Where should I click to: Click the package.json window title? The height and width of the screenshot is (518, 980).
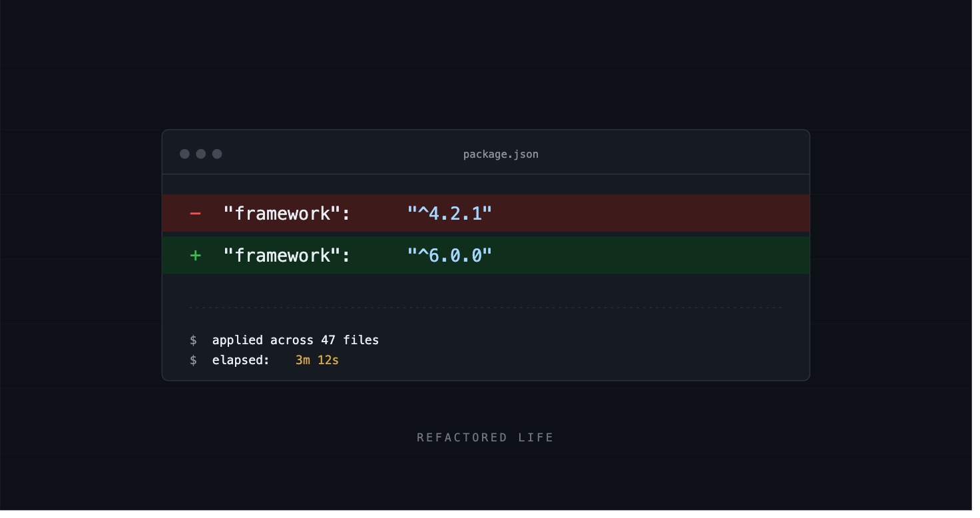(501, 154)
